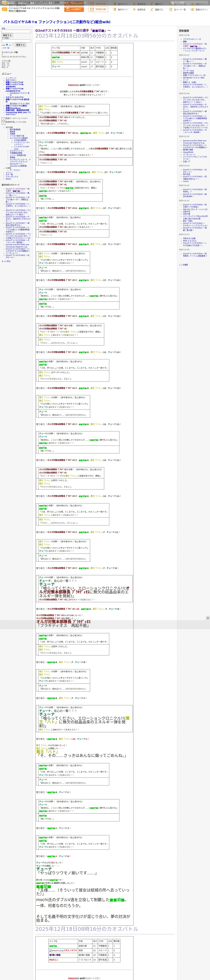Open トップページ in the menu
Screen dimensions: 210x980
(11, 78)
